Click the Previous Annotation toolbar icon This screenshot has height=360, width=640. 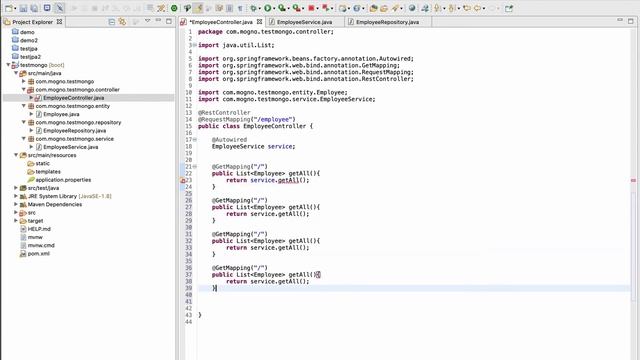[x=451, y=8]
